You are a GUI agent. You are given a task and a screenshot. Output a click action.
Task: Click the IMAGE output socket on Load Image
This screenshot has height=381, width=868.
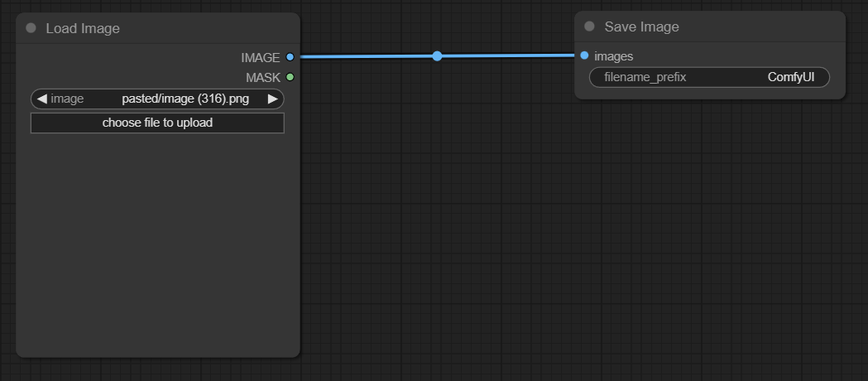(290, 57)
